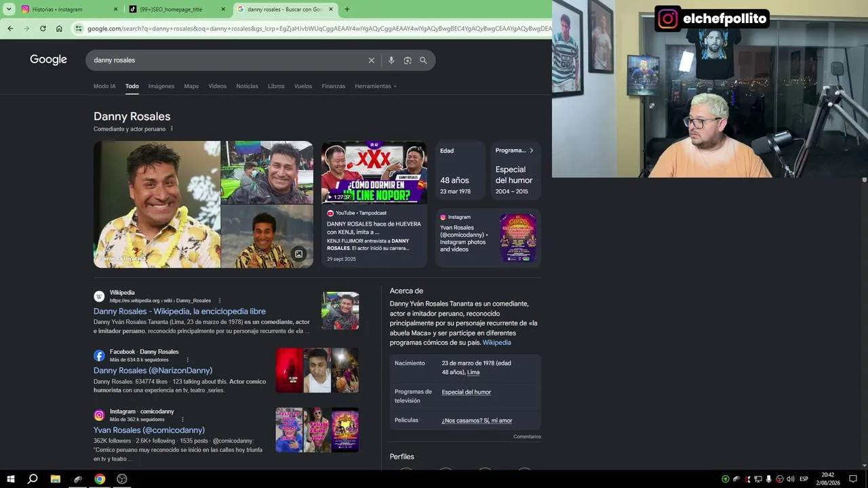Open the image gallery icon on photo collage
868x488 pixels.
[298, 254]
